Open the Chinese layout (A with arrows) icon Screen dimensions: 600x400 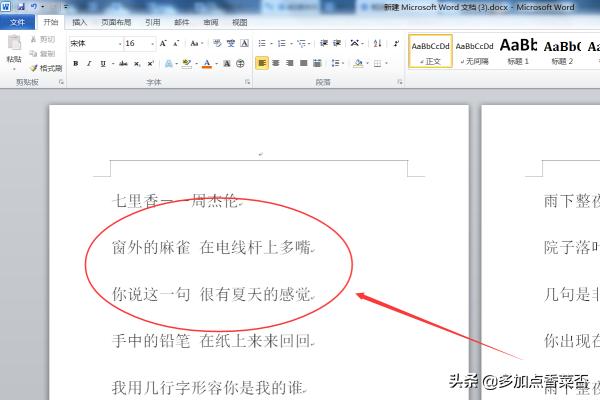355,43
